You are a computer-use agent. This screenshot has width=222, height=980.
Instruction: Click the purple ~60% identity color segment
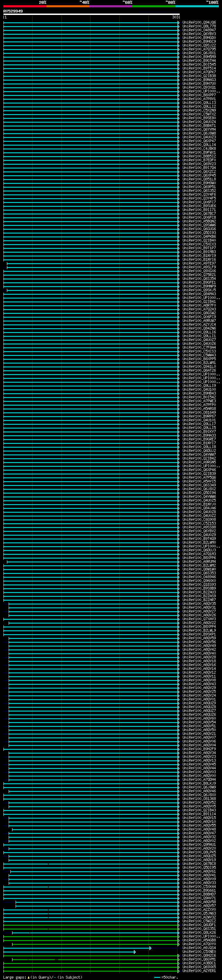point(111,6)
